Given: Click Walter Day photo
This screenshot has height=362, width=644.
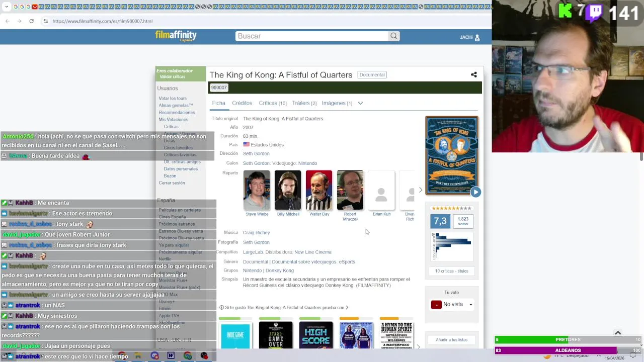Looking at the screenshot, I should coord(319,190).
